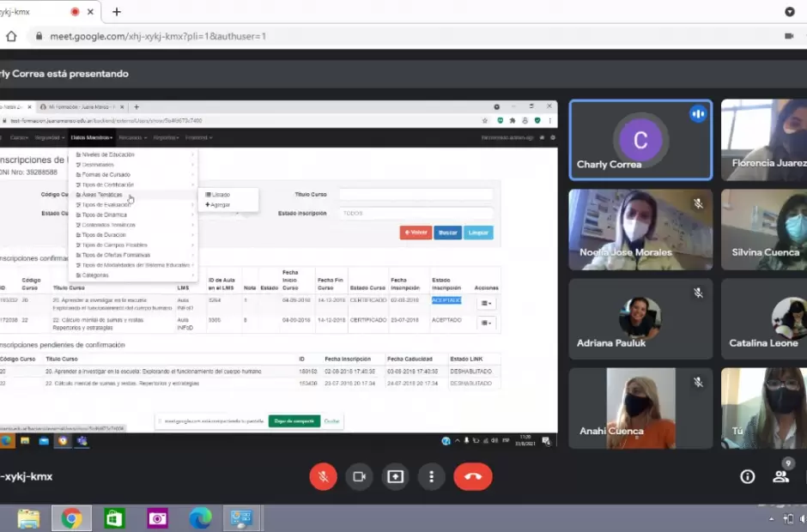Open Chrome tab search dropdown arrow
This screenshot has width=807, height=532.
click(x=789, y=12)
